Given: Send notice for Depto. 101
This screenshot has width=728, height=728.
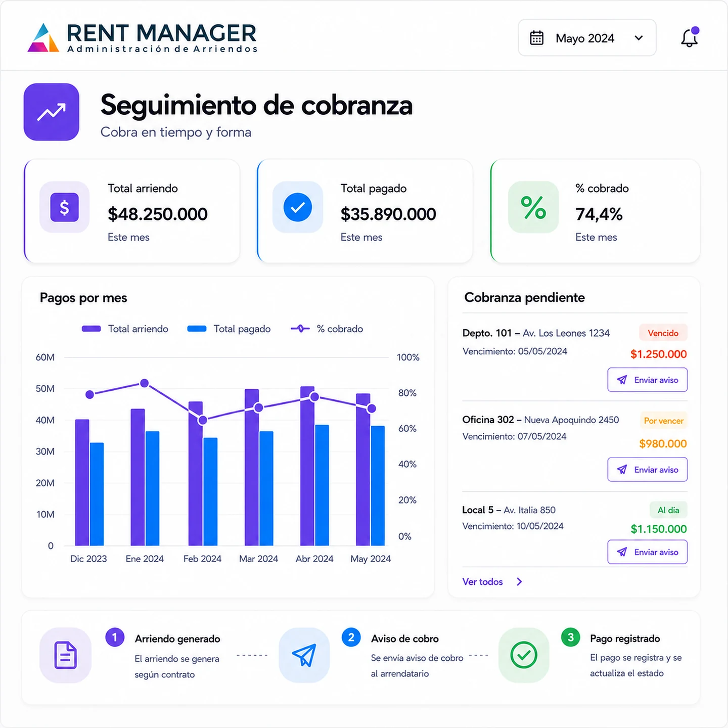Looking at the screenshot, I should [648, 380].
